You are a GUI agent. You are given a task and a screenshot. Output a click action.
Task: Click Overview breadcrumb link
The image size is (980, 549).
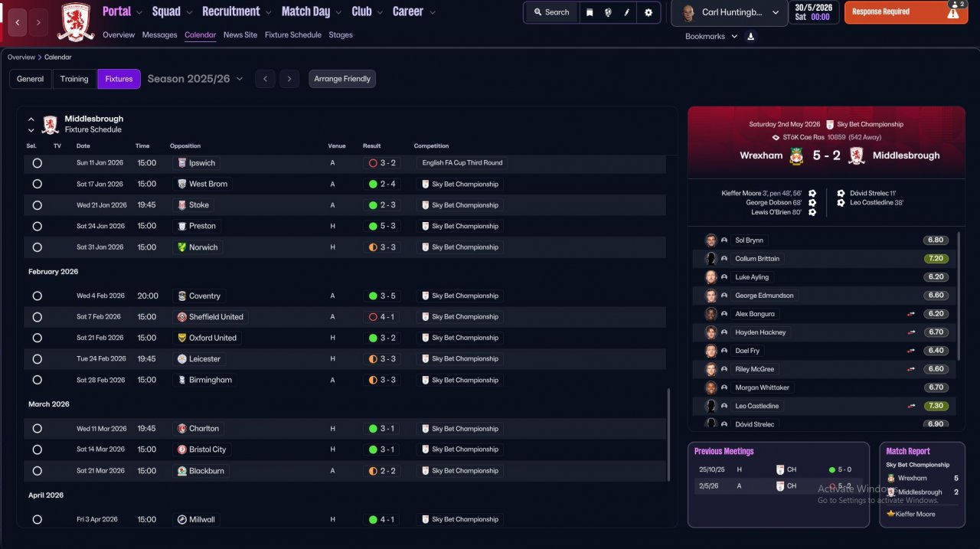click(21, 57)
